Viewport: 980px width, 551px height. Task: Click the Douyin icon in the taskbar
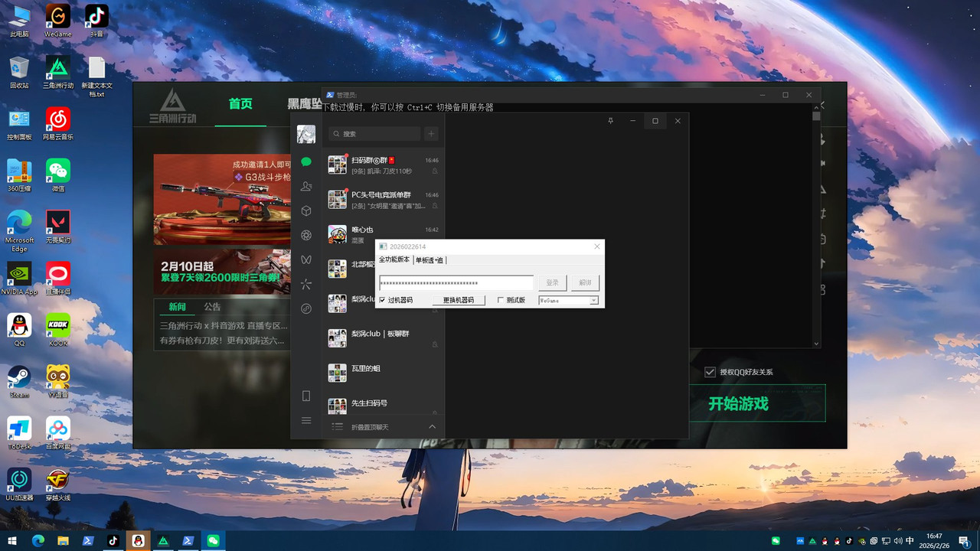tap(113, 540)
